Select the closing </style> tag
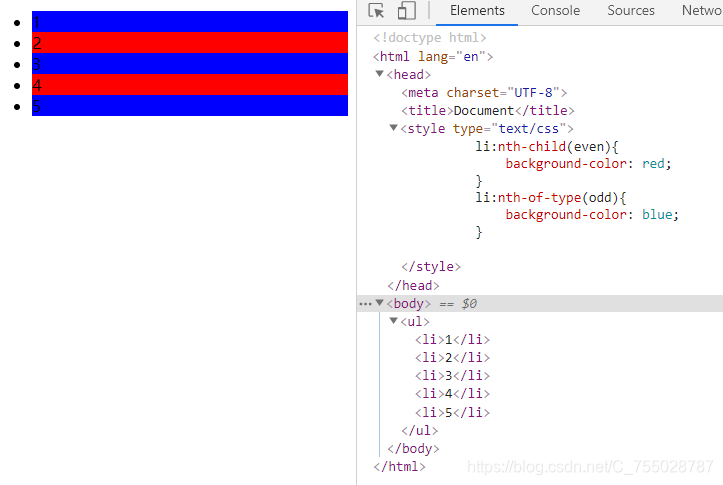Viewport: 723px width, 485px height. click(x=431, y=266)
